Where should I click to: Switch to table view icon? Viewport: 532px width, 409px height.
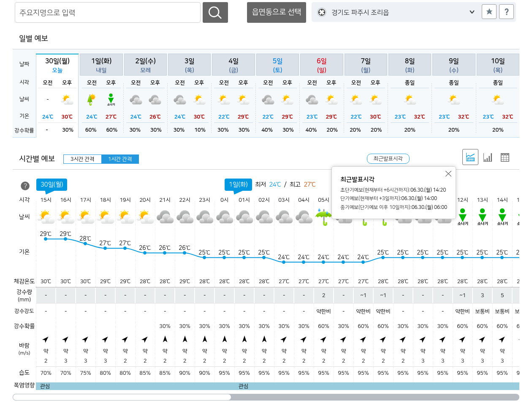tap(505, 157)
